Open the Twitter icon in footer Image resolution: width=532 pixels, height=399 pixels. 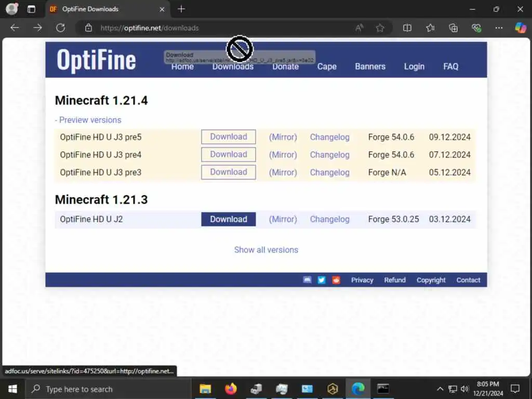point(321,280)
